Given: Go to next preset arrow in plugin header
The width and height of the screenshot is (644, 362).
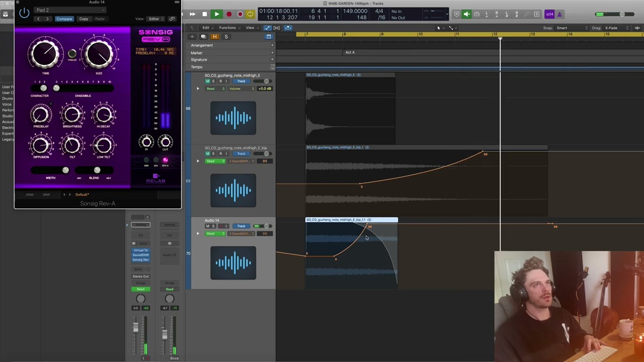Looking at the screenshot, I should pyautogui.click(x=47, y=19).
